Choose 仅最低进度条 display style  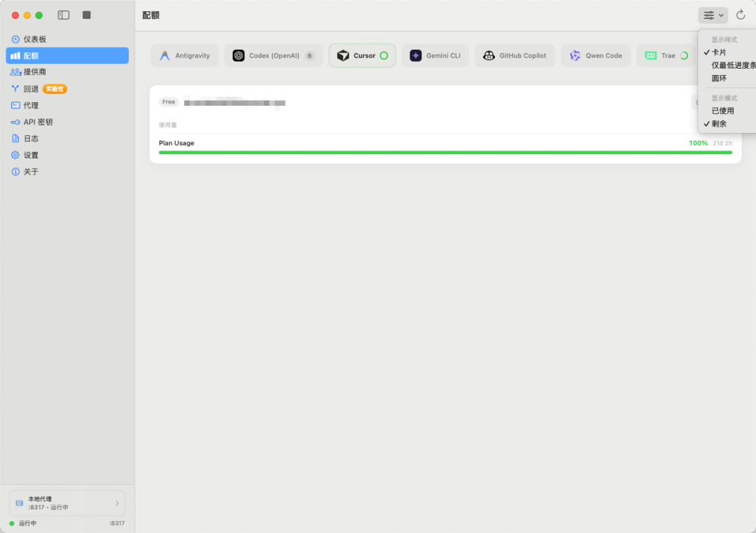[x=732, y=65]
